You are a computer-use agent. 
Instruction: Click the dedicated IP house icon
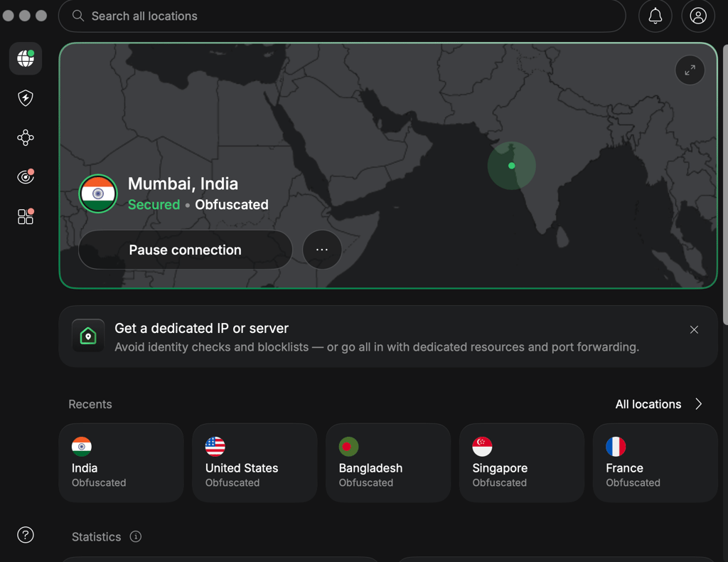pyautogui.click(x=88, y=335)
